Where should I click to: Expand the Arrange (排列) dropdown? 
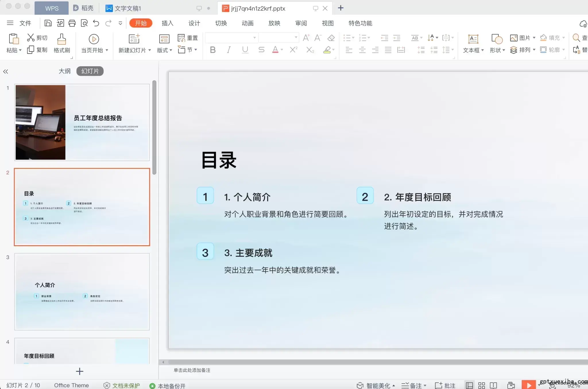[534, 50]
